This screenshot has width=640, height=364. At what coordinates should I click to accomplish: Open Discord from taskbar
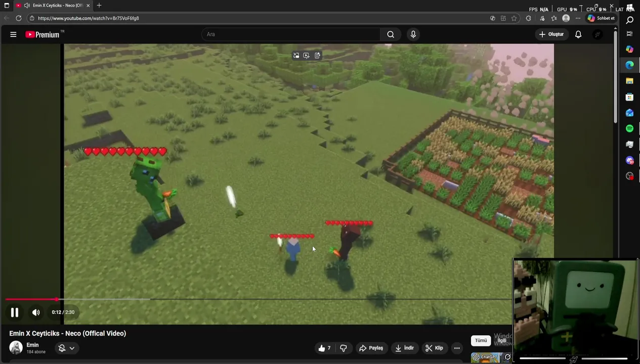coord(629,160)
